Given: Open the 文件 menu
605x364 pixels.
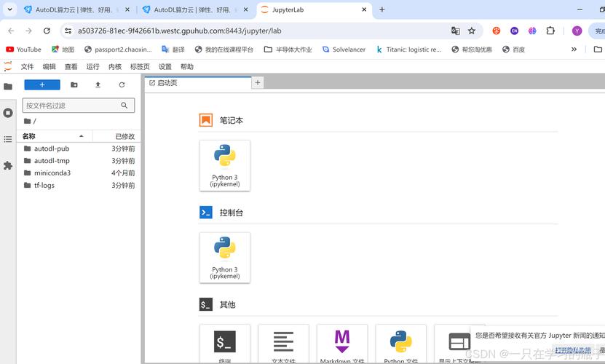Looking at the screenshot, I should pos(28,67).
